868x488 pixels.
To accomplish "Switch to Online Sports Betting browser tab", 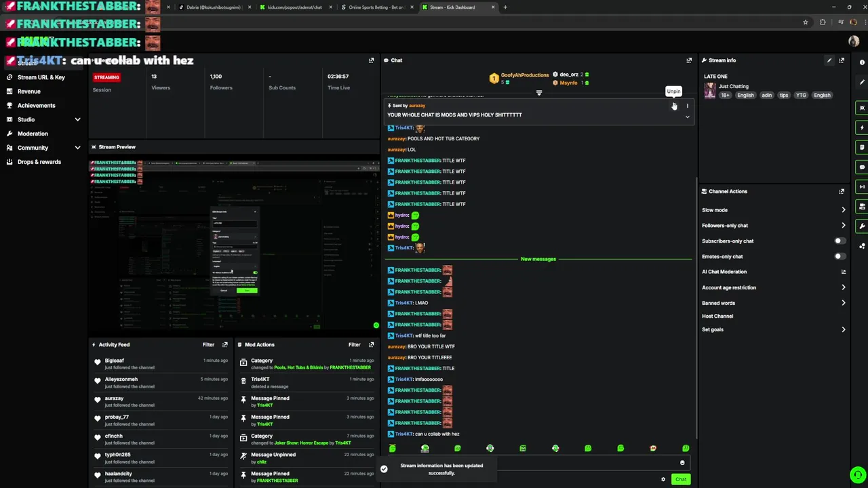I will pos(375,7).
